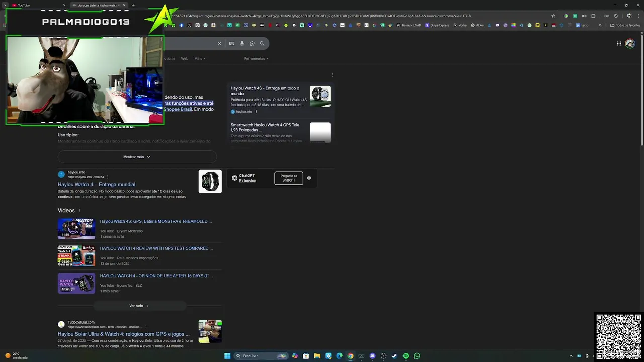
Task: Open Chrome tab search dropdown arrow
Action: pyautogui.click(x=5, y=5)
